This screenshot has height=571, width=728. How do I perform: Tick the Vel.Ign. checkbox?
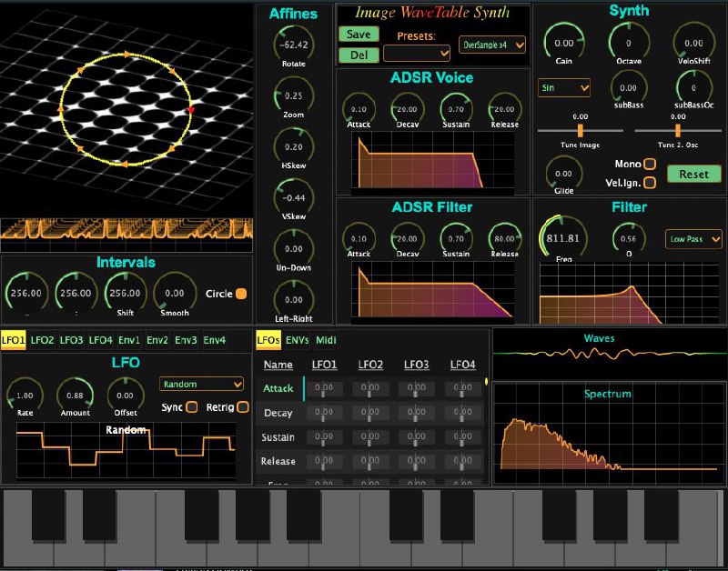[650, 183]
